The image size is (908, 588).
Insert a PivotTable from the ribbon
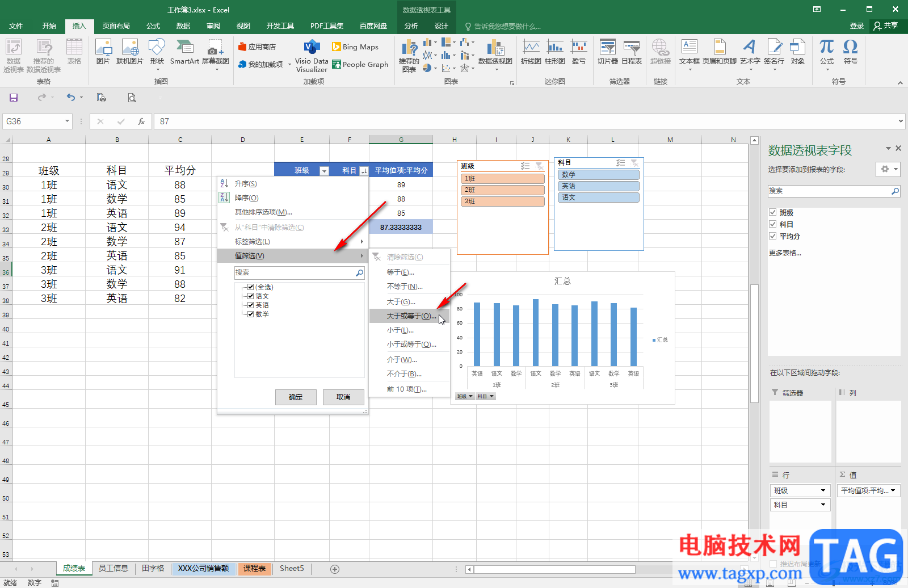[14, 56]
